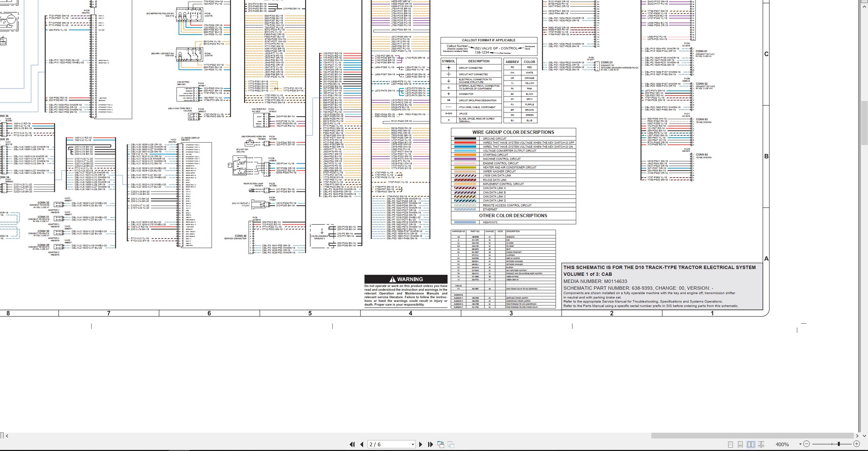868x451 pixels.
Task: Click the '(67) RIPPER PIN PULLER SW' label
Action: [x=160, y=14]
